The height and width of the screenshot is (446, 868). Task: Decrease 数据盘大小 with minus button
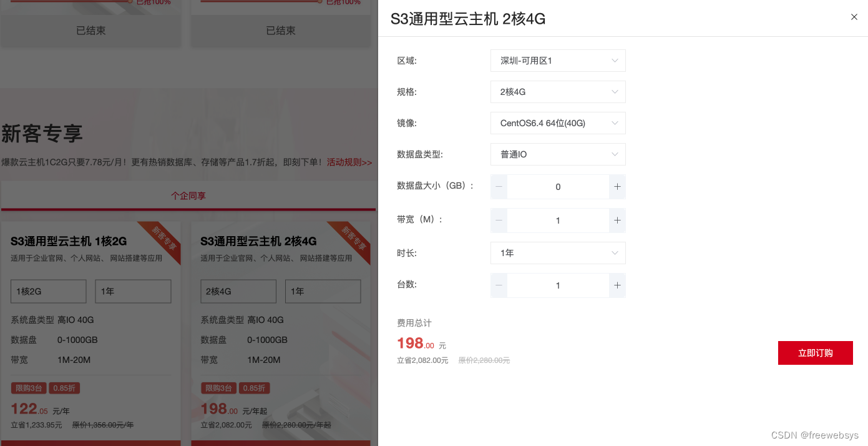(x=499, y=187)
